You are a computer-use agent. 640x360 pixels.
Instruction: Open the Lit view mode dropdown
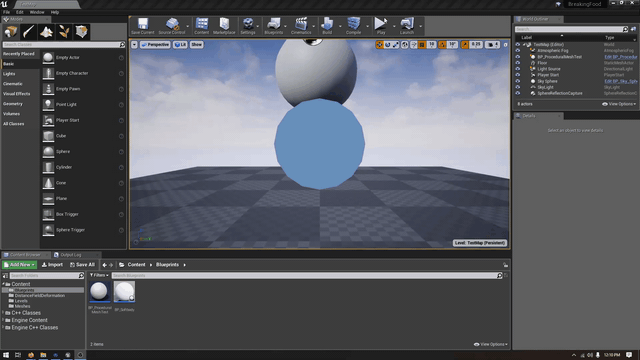180,44
